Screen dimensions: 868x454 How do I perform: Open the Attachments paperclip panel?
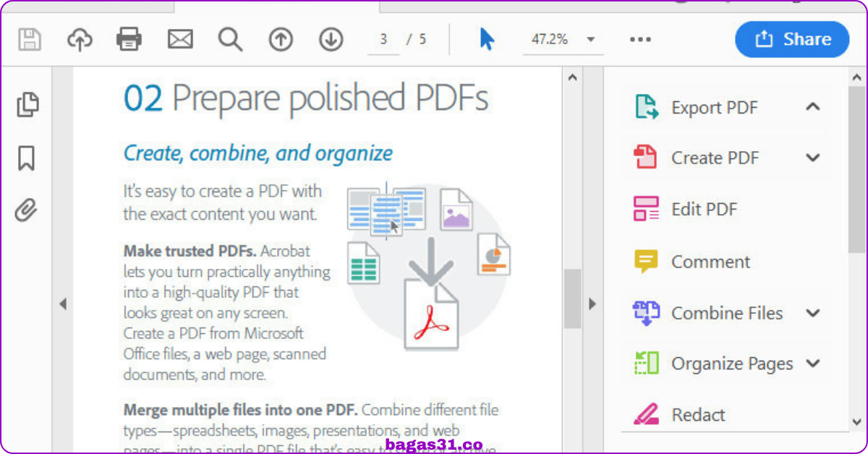(x=26, y=210)
